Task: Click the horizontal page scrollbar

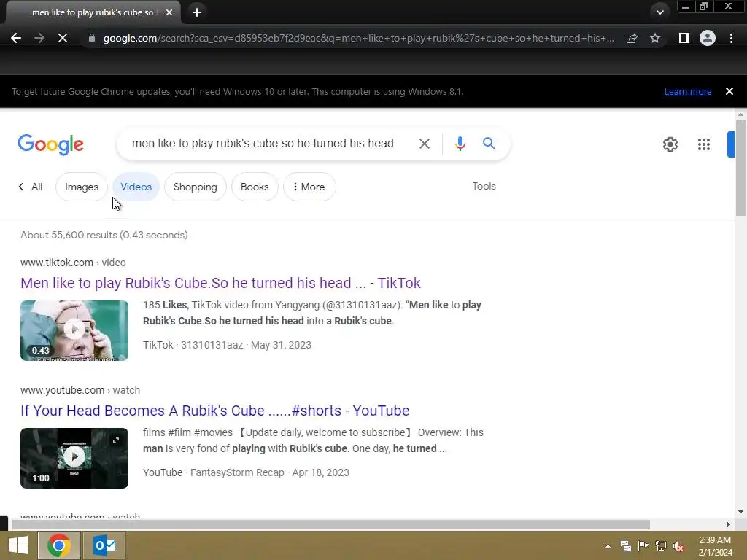Action: [x=331, y=525]
